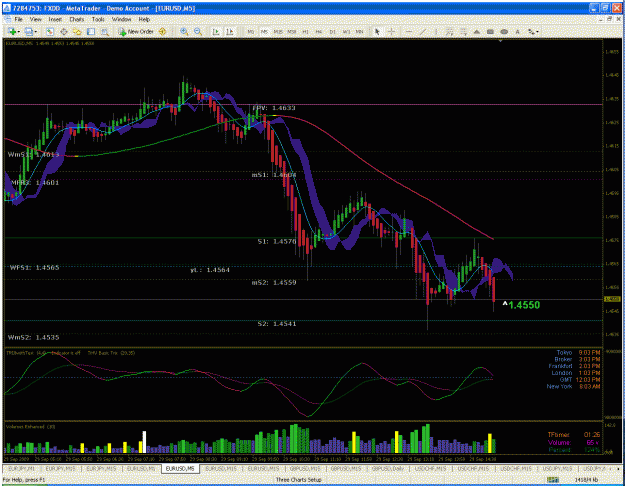The image size is (625, 486).
Task: Click the chart tabs scroll arrow
Action: (x=617, y=469)
